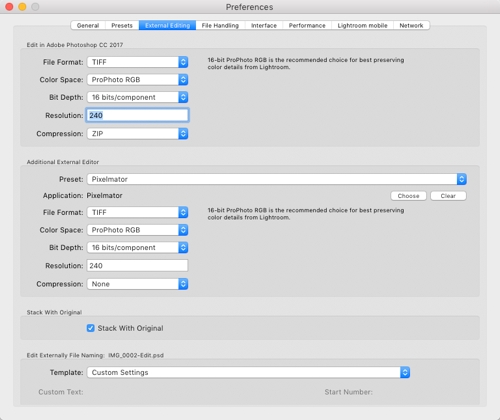This screenshot has height=420, width=500.
Task: Expand additional editor Compression None dropdown
Action: 137,284
